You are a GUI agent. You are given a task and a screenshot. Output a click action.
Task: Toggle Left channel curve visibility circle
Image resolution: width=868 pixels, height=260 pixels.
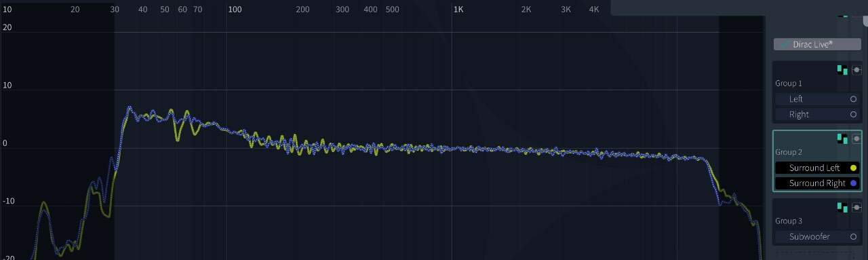(x=853, y=99)
